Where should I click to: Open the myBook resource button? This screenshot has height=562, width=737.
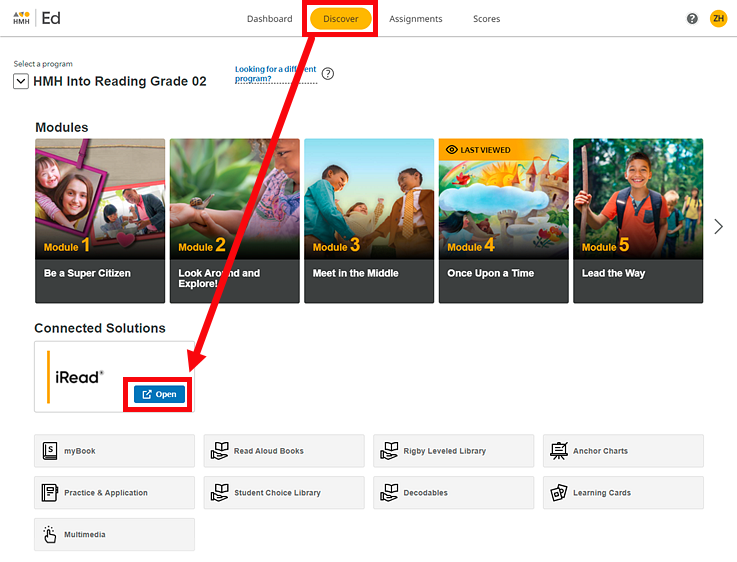[x=114, y=451]
